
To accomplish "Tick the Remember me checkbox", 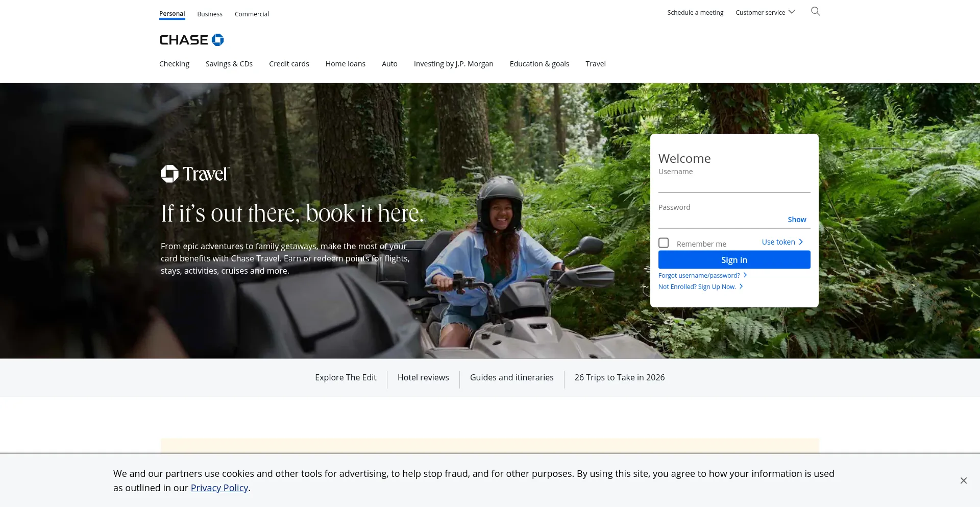I will [x=664, y=243].
